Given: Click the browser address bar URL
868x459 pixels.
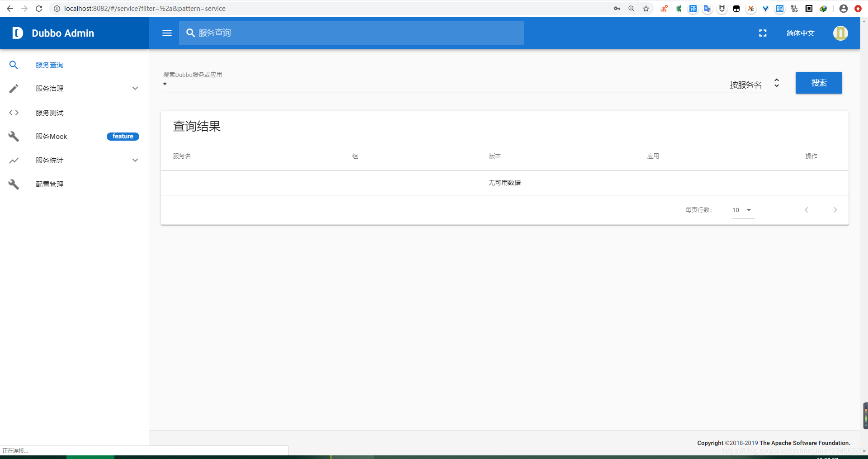Looking at the screenshot, I should pos(145,9).
